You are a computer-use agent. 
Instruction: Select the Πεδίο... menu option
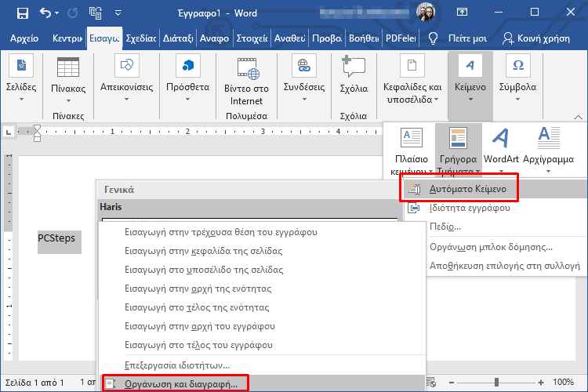[x=495, y=227]
